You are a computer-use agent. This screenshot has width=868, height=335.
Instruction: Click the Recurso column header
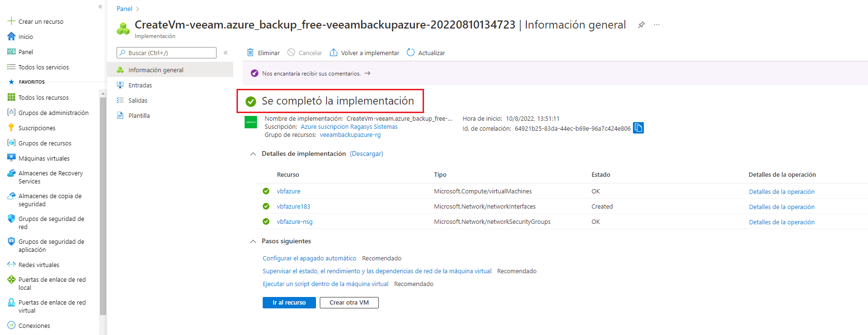(x=288, y=174)
